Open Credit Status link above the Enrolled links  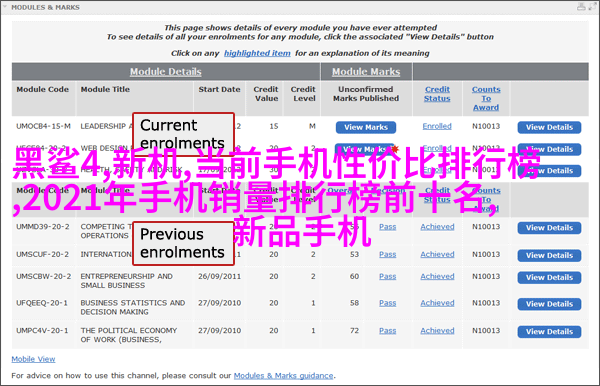[x=437, y=94]
